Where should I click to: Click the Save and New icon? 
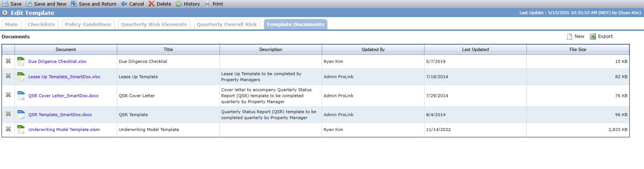[29, 4]
